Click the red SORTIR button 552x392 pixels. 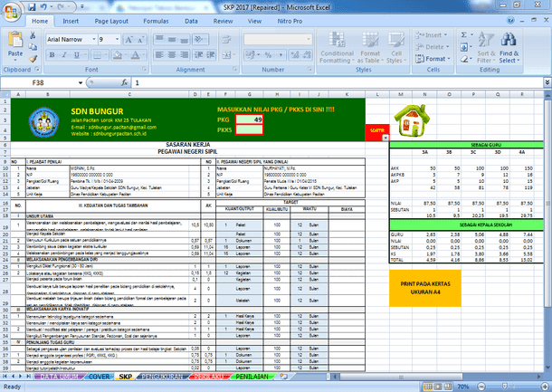tap(377, 130)
